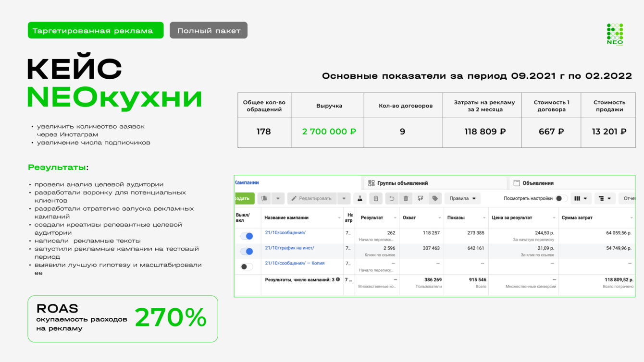This screenshot has width=644, height=362.
Task: Switch to the Объявления tab
Action: point(572,183)
